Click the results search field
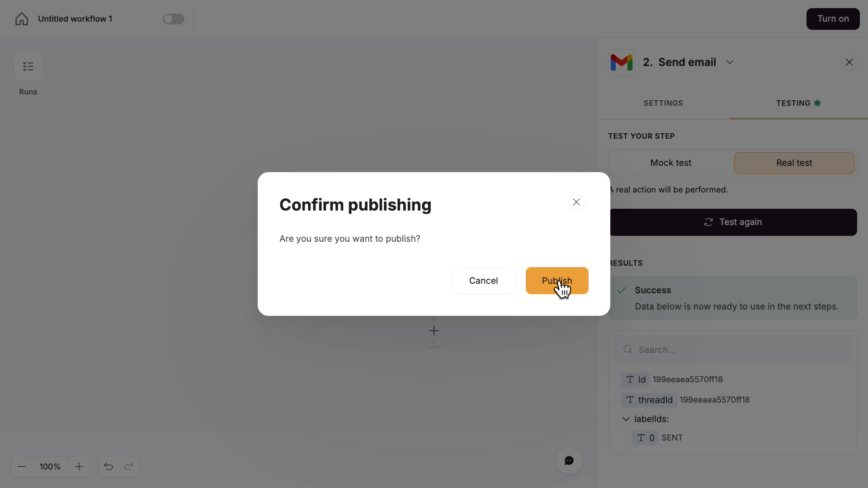The height and width of the screenshot is (488, 868). [x=732, y=349]
